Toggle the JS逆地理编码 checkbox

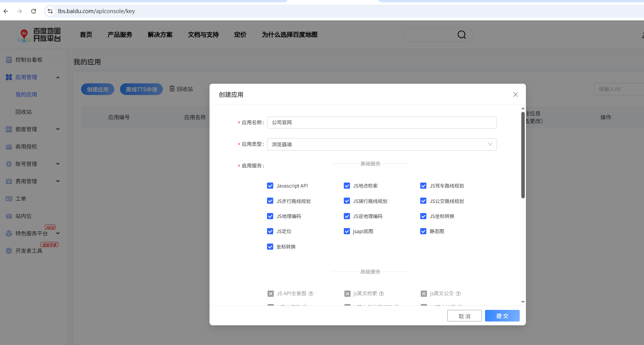347,216
